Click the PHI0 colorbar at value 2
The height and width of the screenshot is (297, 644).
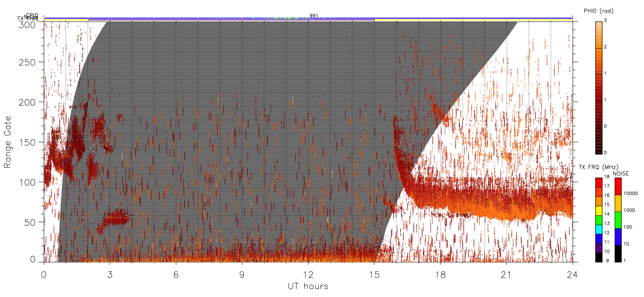tap(598, 48)
